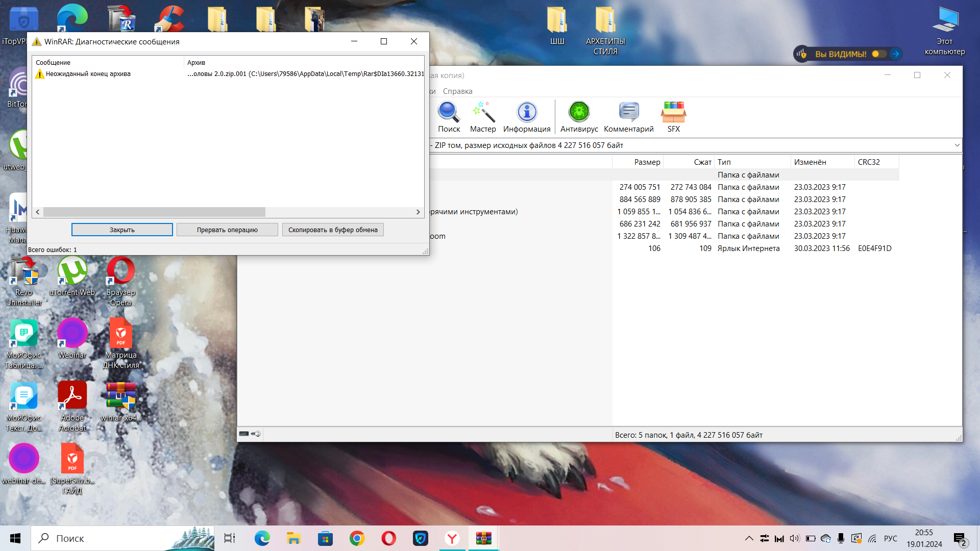Open the Мастер wizard tool
The height and width of the screenshot is (551, 980).
(x=483, y=116)
